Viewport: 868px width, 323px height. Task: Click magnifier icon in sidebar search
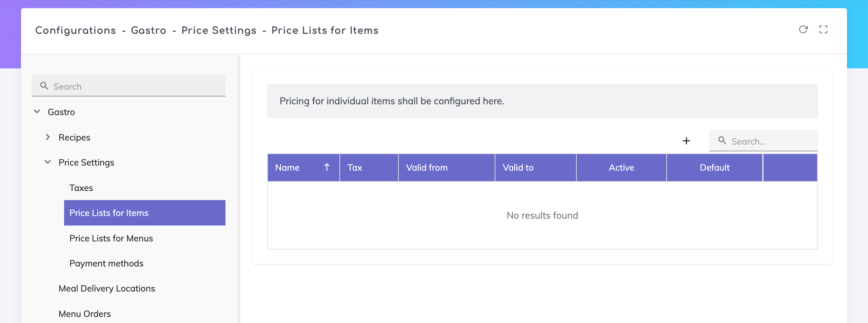pyautogui.click(x=44, y=86)
